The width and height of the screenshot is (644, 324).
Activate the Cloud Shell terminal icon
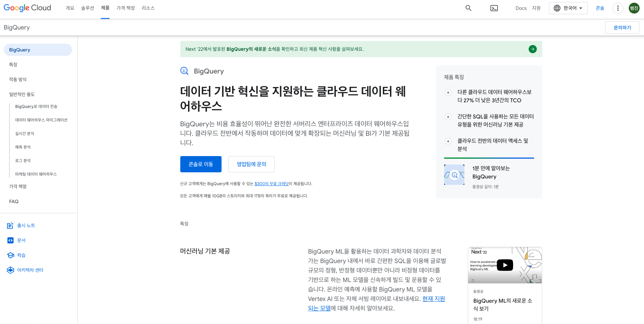(494, 8)
